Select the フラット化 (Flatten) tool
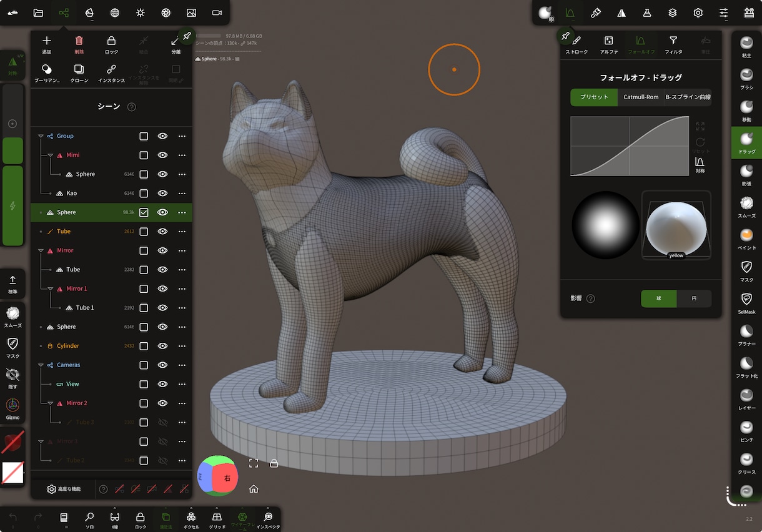This screenshot has width=762, height=532. pos(746,368)
